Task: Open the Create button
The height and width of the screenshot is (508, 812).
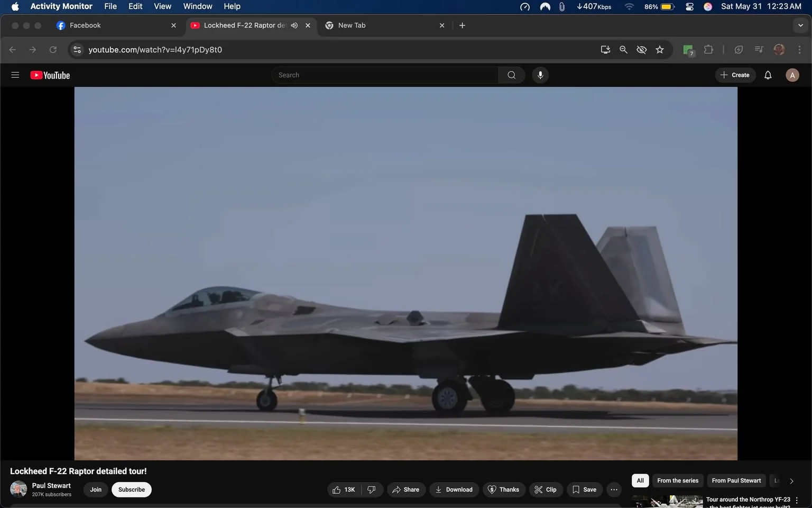Action: [735, 75]
